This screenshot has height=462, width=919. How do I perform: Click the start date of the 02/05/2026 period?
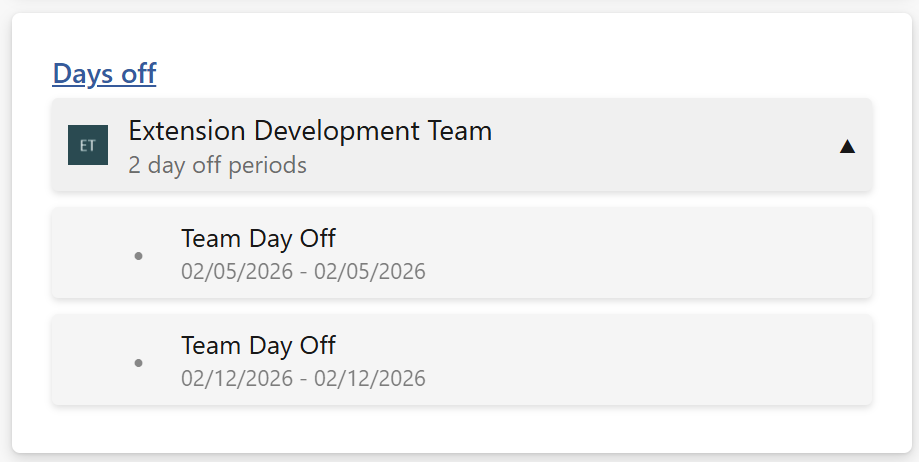[237, 271]
